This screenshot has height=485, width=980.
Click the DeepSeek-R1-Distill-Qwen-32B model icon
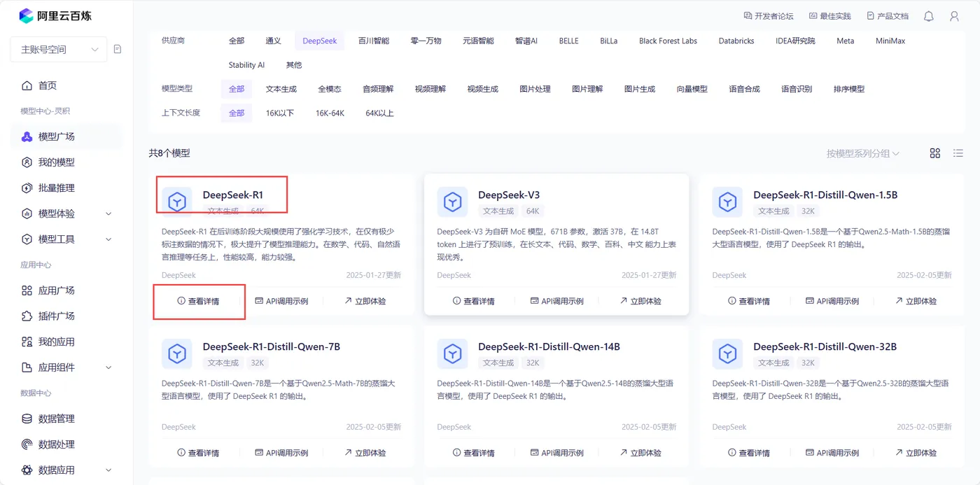tap(728, 354)
